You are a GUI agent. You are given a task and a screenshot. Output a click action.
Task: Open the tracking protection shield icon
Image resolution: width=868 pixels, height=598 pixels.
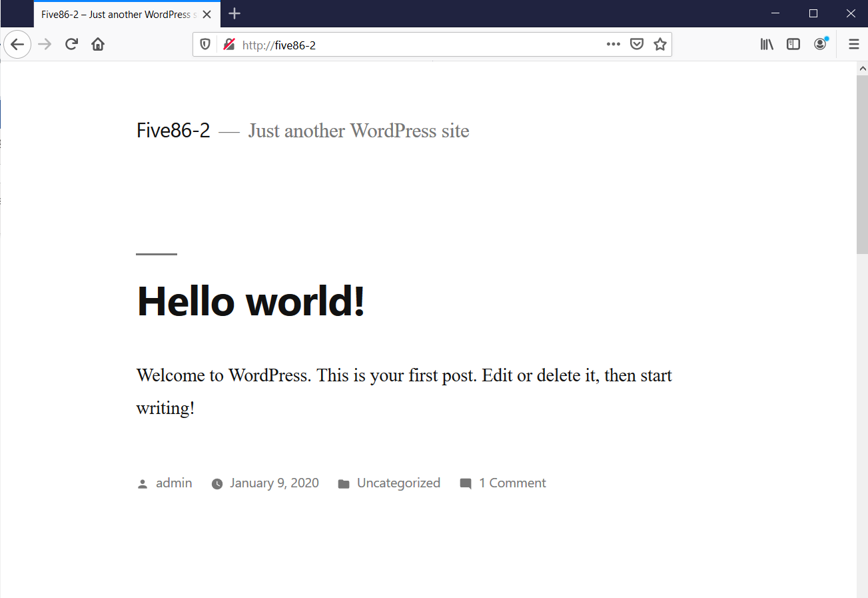tap(205, 45)
